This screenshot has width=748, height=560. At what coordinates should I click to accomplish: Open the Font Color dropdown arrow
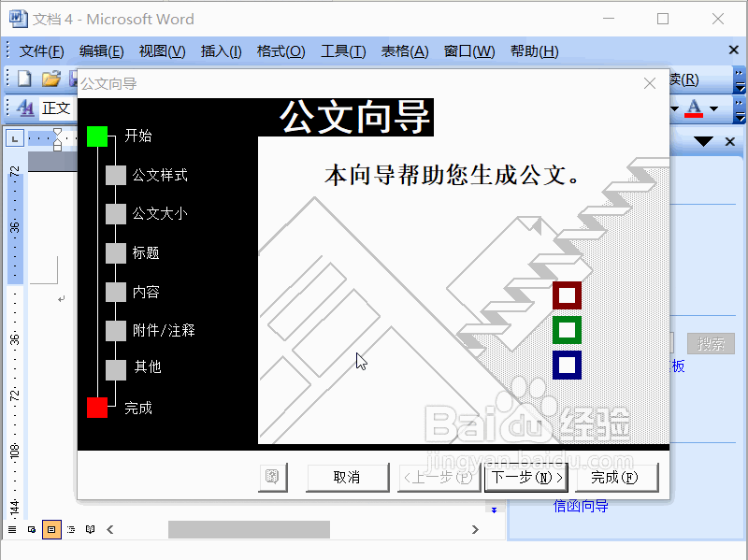pos(713,109)
